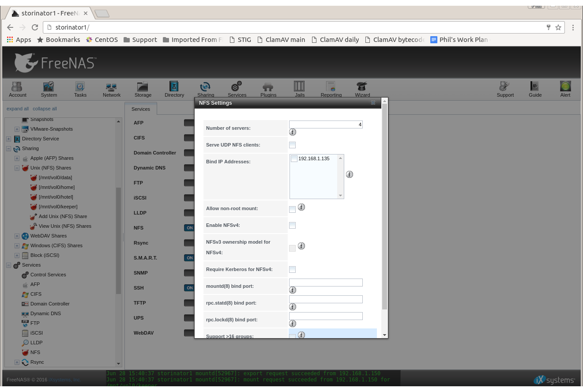The image size is (583, 392).
Task: Show info for mountd(8) bind port
Action: pos(293,290)
